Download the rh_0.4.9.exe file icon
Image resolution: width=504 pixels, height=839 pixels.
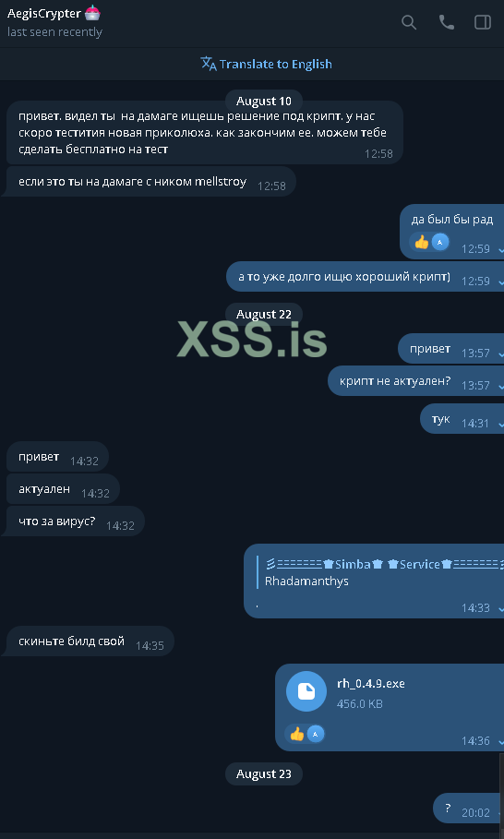tap(306, 691)
